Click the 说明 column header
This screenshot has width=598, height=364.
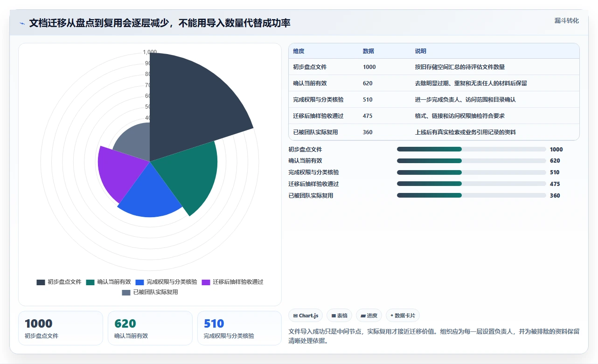click(x=421, y=51)
